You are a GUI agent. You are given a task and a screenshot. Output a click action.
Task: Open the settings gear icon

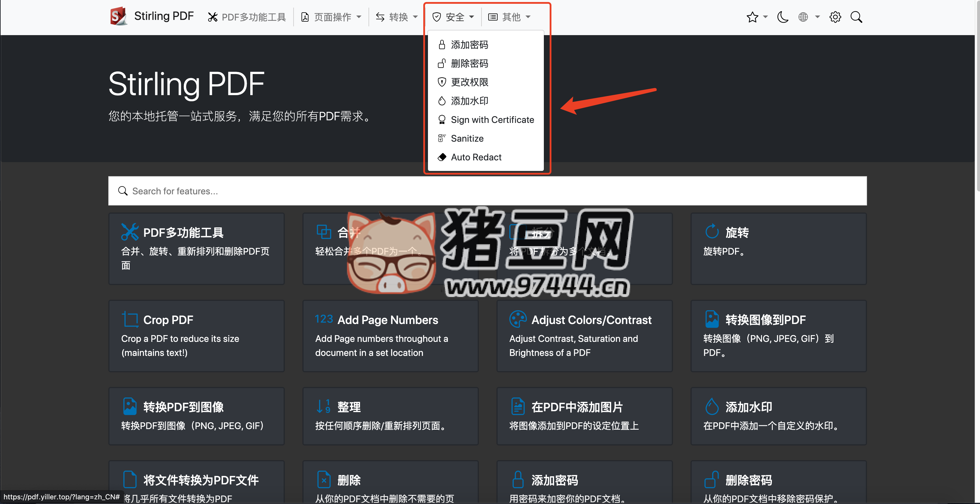click(835, 17)
